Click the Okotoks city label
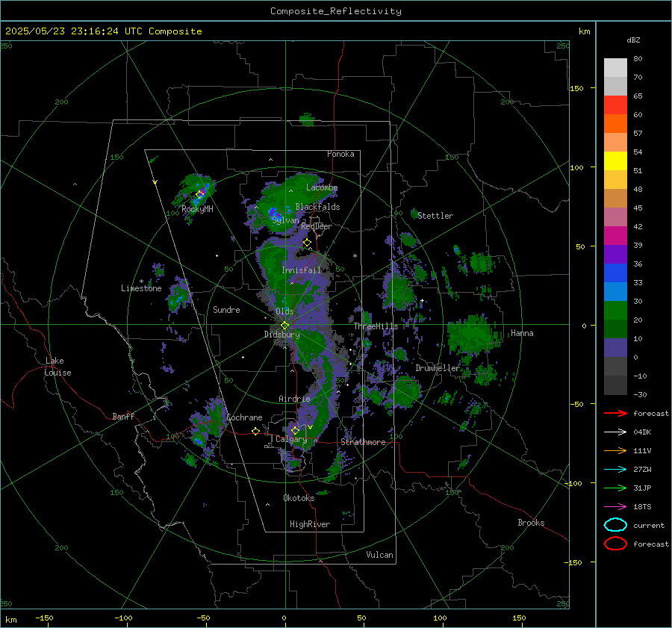This screenshot has width=672, height=628. pyautogui.click(x=299, y=498)
